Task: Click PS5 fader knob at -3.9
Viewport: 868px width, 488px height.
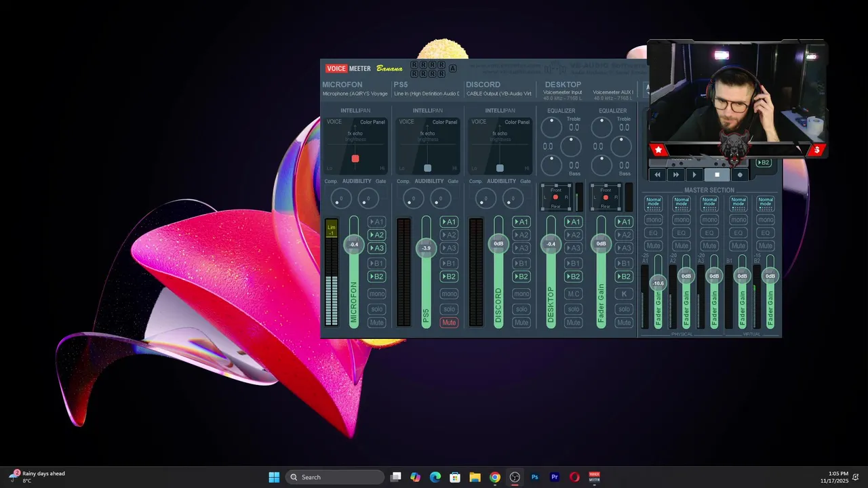Action: (426, 248)
